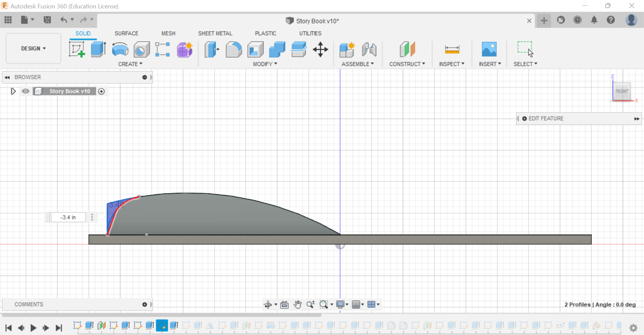Open the DESIGN workspace dropdown

pyautogui.click(x=34, y=49)
